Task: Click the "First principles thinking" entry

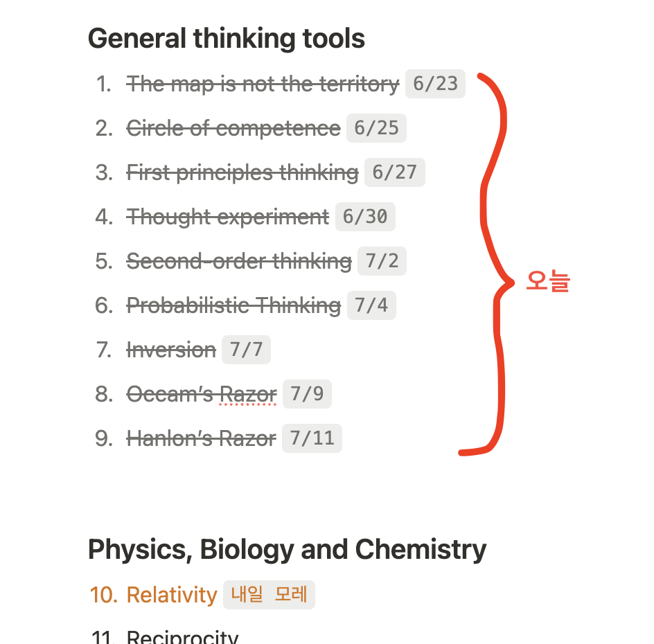Action: (x=242, y=173)
